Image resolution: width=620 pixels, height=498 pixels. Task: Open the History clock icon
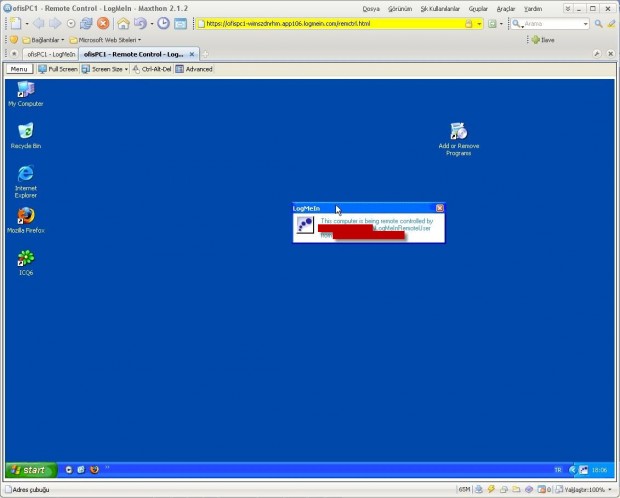(x=163, y=23)
